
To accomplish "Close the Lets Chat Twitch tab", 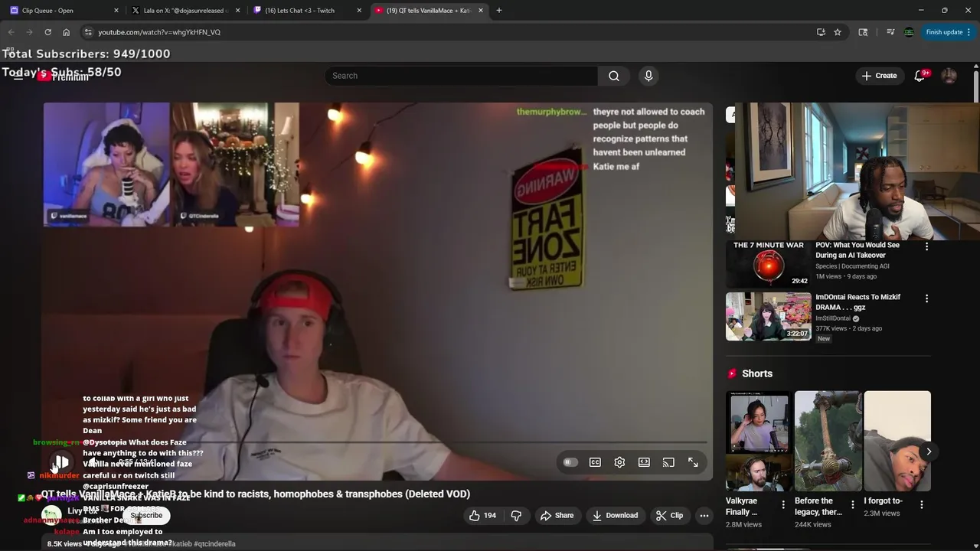I will coord(359,11).
